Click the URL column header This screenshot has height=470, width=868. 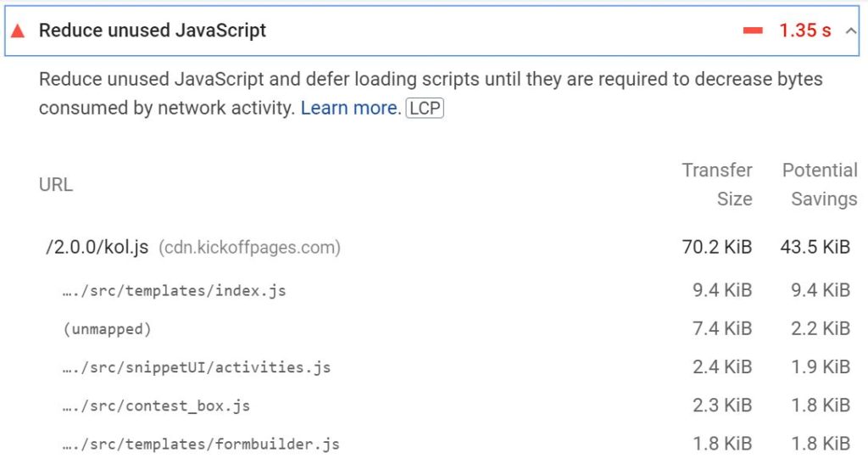[x=56, y=185]
